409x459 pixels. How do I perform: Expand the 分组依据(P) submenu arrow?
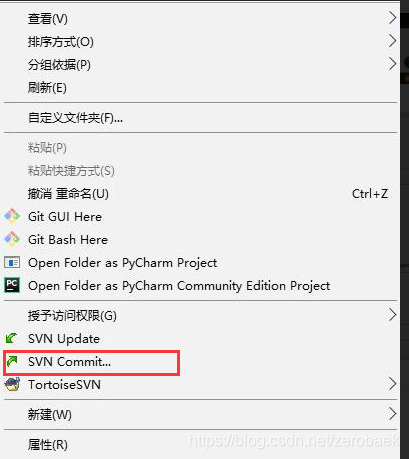[393, 64]
